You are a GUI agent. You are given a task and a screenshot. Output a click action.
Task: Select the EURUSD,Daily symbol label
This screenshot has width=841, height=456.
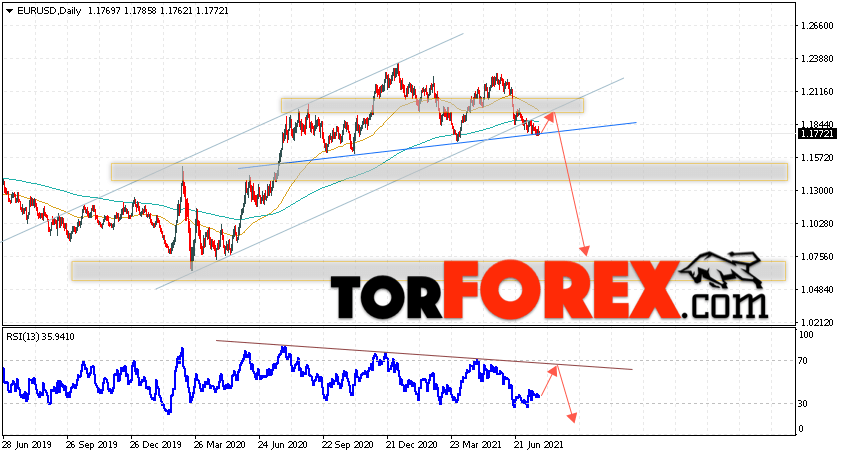coord(49,11)
